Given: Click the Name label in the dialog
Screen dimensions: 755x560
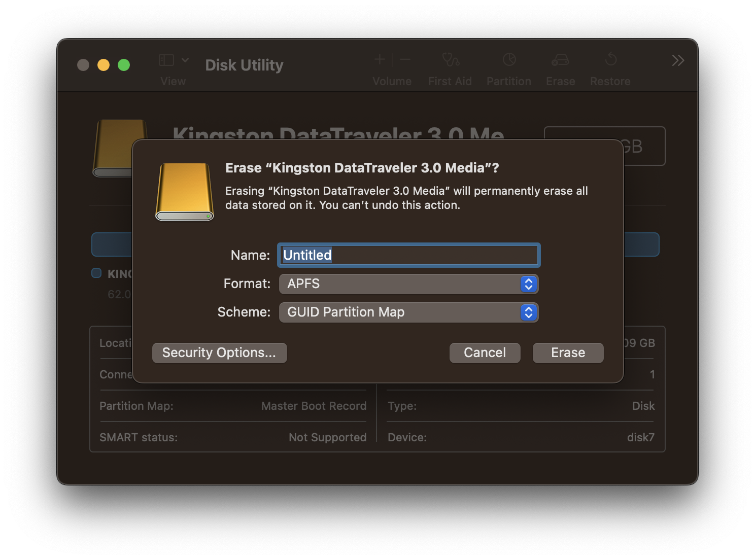Looking at the screenshot, I should (x=250, y=255).
